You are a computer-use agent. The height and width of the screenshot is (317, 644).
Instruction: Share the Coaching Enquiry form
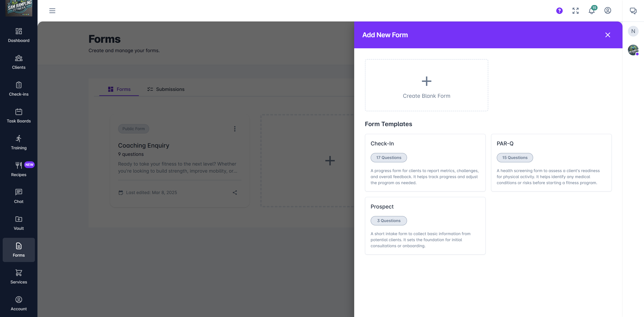coord(234,193)
